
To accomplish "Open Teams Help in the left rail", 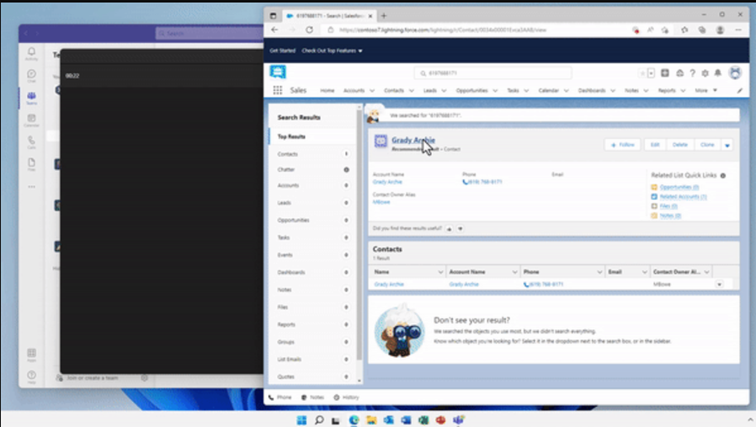I will click(31, 377).
